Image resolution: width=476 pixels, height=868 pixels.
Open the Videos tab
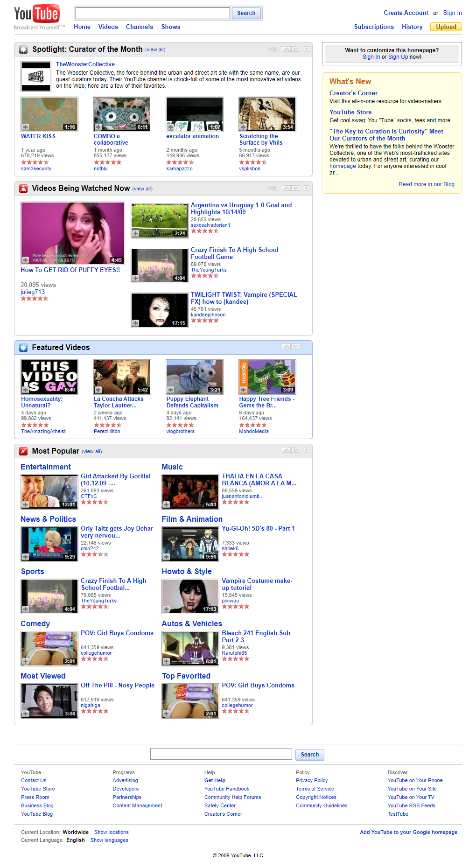pos(108,27)
